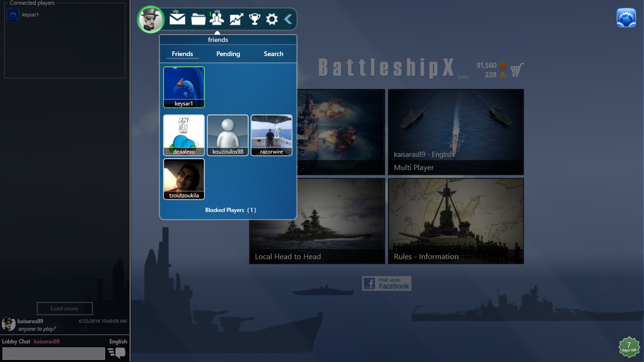Open the Find us on Facebook link
The width and height of the screenshot is (644, 362).
(386, 283)
